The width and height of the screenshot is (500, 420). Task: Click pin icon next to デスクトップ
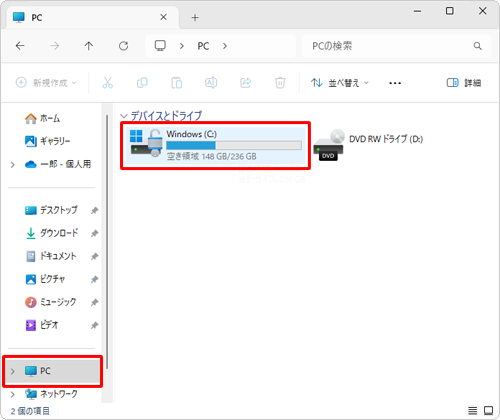[94, 211]
